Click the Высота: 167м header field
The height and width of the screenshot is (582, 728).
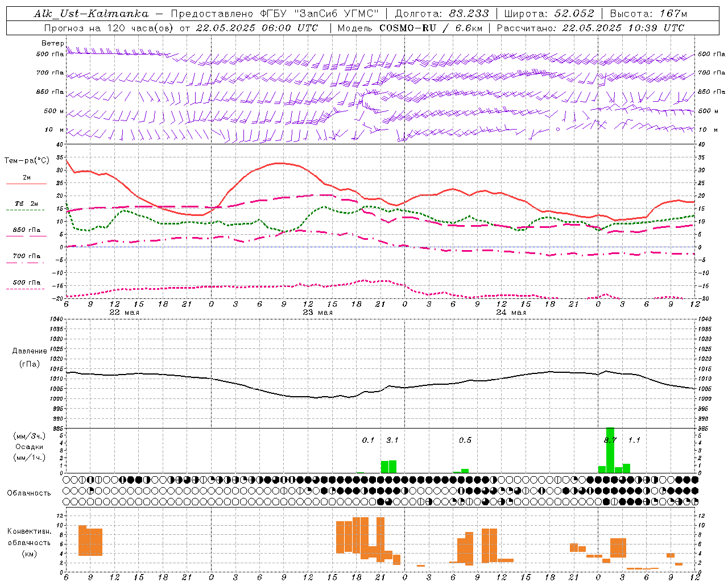(649, 14)
